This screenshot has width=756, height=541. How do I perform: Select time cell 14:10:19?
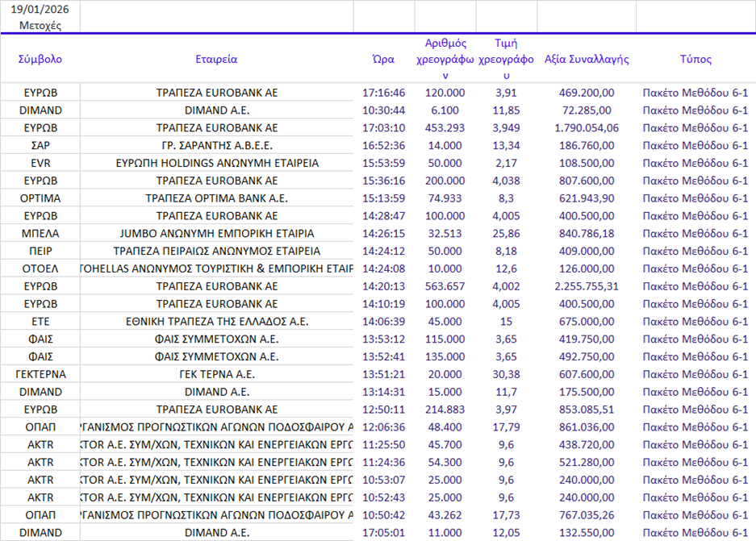point(384,304)
